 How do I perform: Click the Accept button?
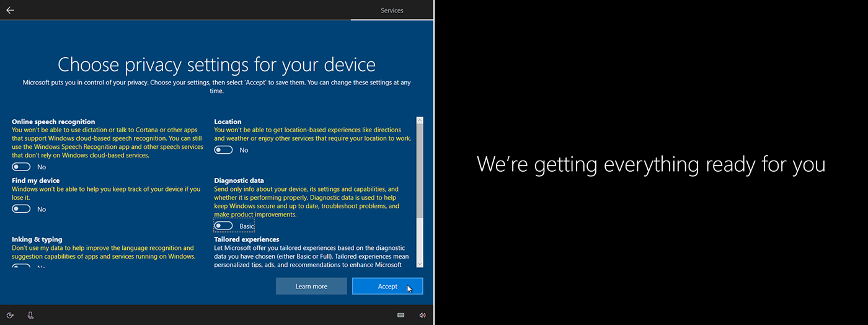click(x=387, y=286)
